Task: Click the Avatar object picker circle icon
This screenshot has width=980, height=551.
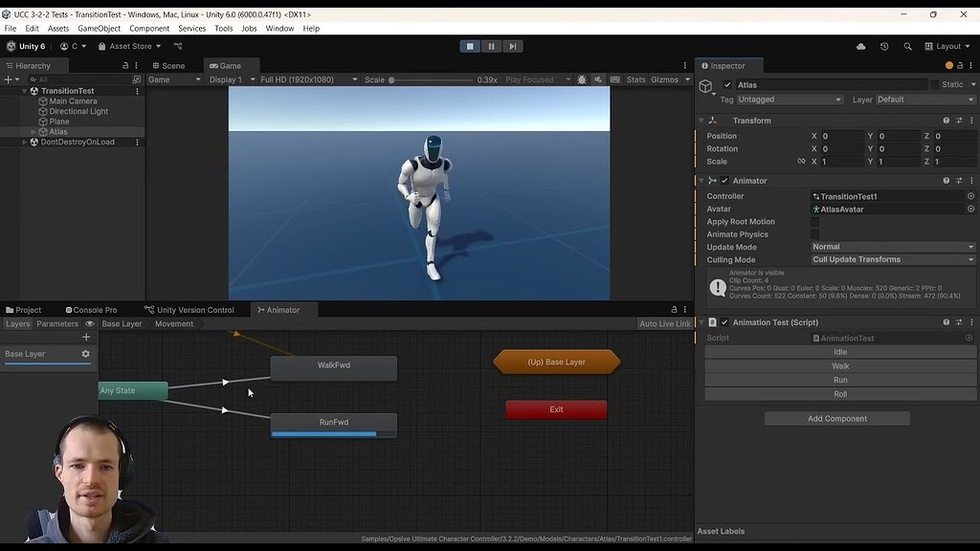Action: (972, 209)
